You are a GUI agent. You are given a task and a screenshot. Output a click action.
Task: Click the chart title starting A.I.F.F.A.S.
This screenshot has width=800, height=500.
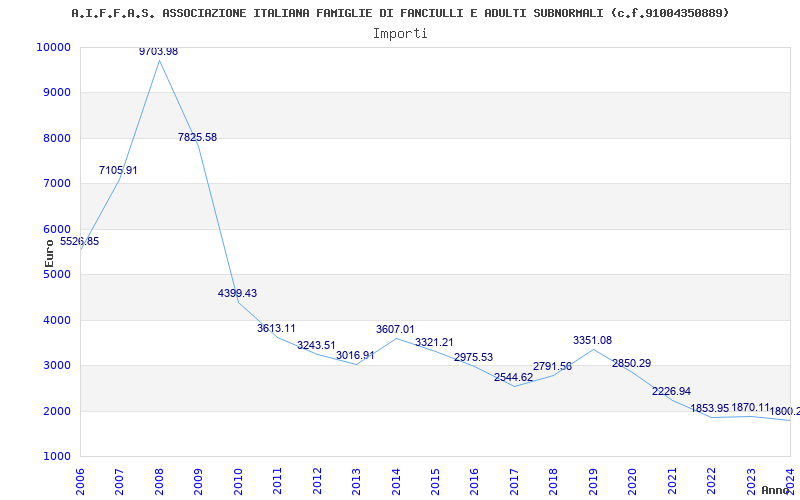pyautogui.click(x=401, y=13)
